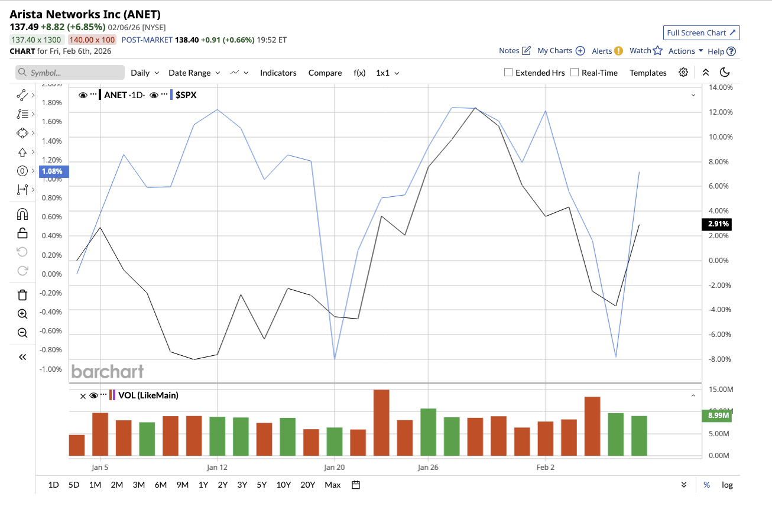Add to My Charts plus icon

coord(580,51)
